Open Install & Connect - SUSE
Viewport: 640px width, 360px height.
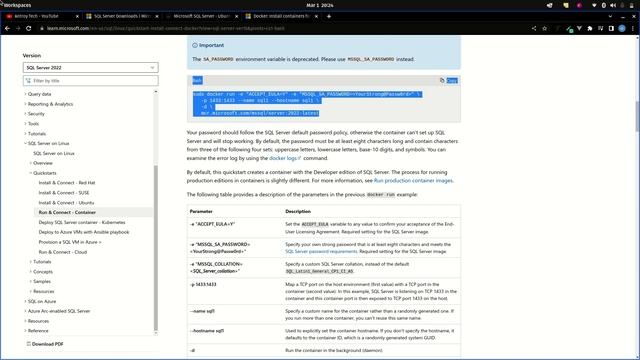[64, 193]
